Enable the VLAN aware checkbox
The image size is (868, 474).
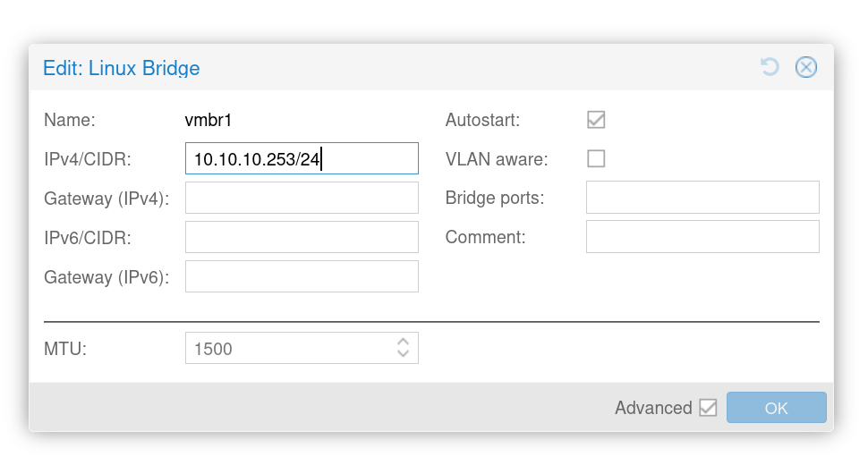click(x=596, y=159)
